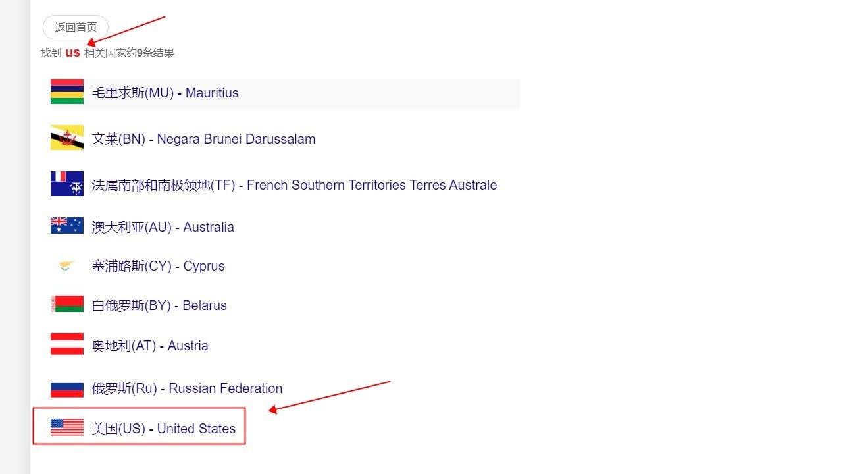The width and height of the screenshot is (868, 474).
Task: Select the 美国(US) - United States link
Action: [x=163, y=429]
